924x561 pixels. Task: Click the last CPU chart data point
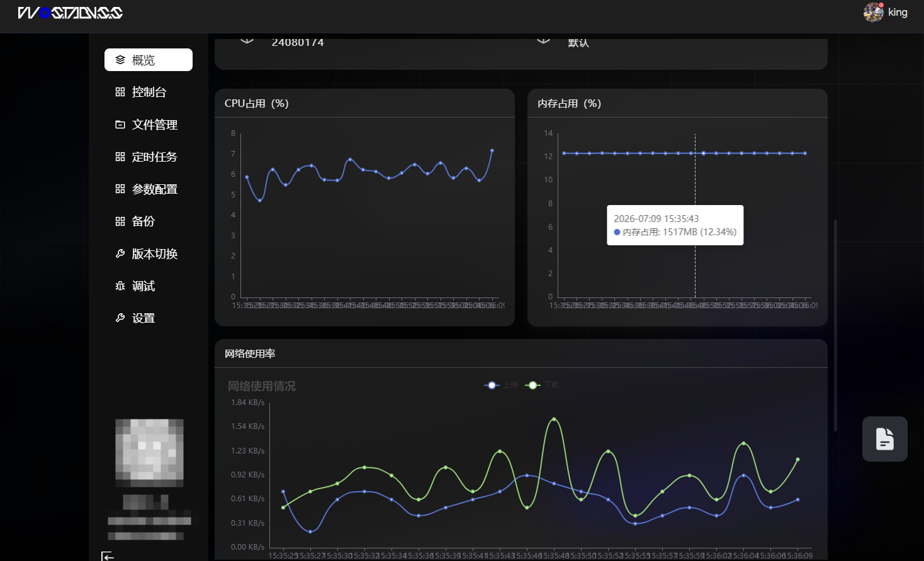pyautogui.click(x=492, y=150)
